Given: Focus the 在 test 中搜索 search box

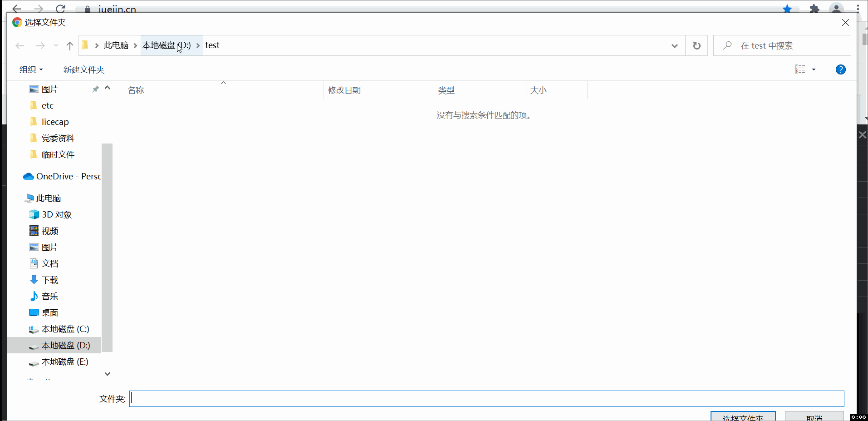Looking at the screenshot, I should 782,45.
